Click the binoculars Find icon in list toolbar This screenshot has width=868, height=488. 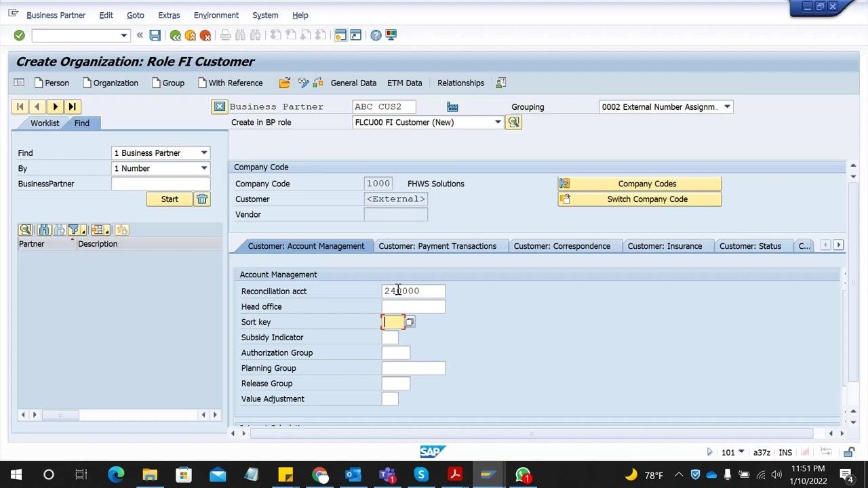(44, 230)
